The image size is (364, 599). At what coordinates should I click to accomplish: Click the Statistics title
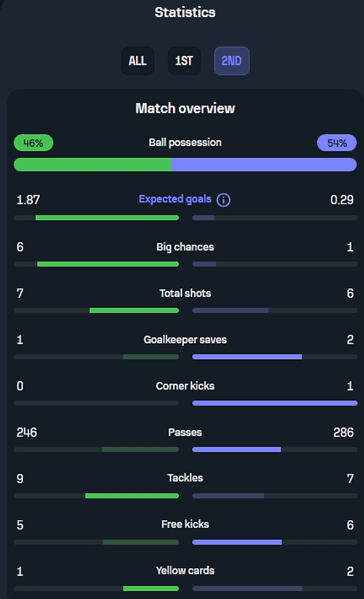pos(185,12)
